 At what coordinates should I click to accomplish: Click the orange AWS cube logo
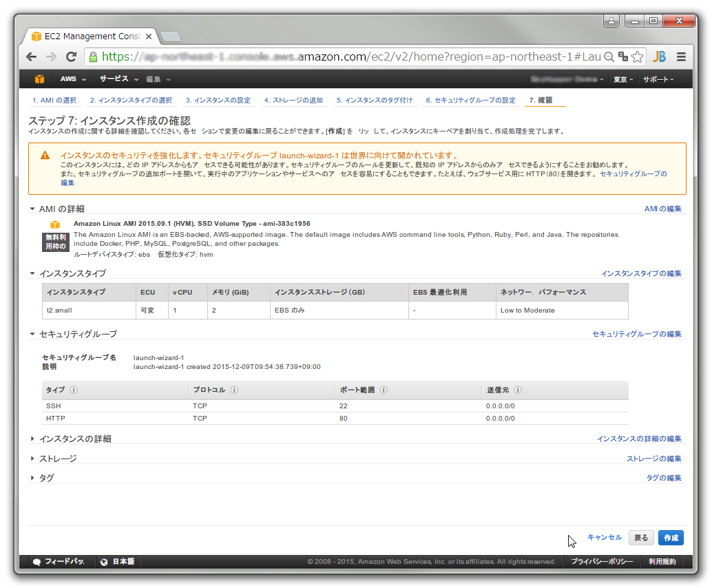tap(39, 79)
